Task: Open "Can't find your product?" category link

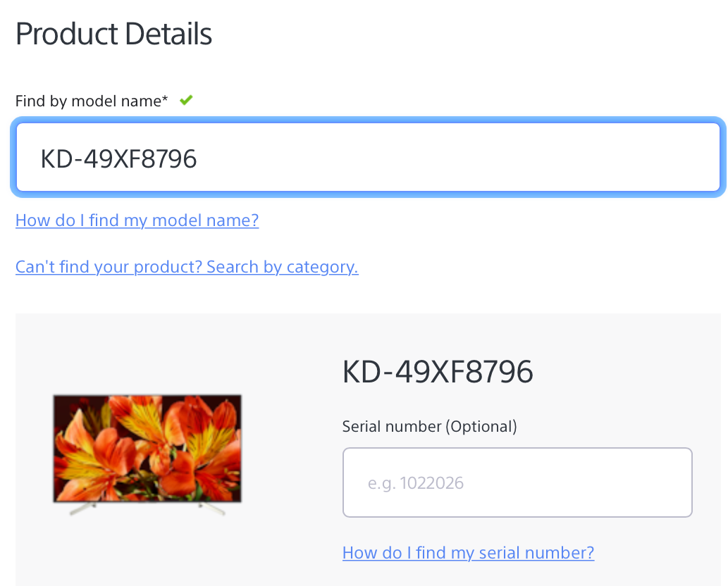Action: [187, 267]
